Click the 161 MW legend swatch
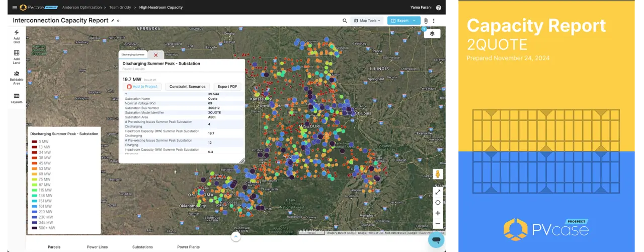 click(x=35, y=206)
